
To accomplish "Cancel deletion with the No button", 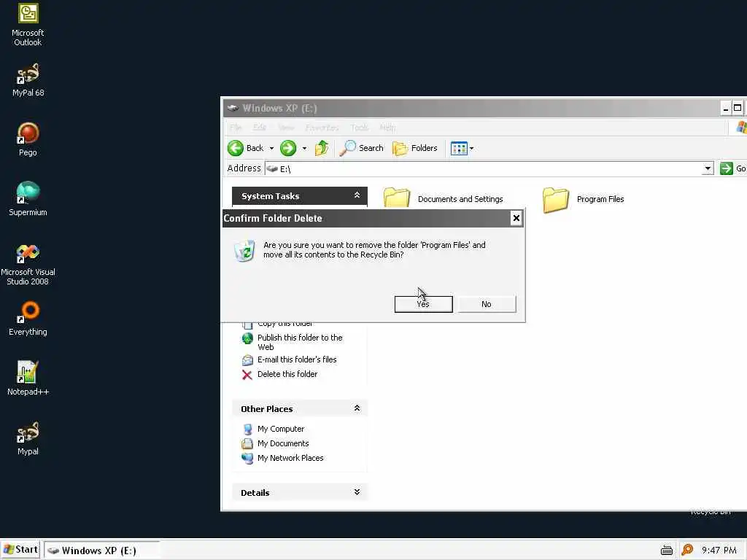I will pyautogui.click(x=487, y=304).
